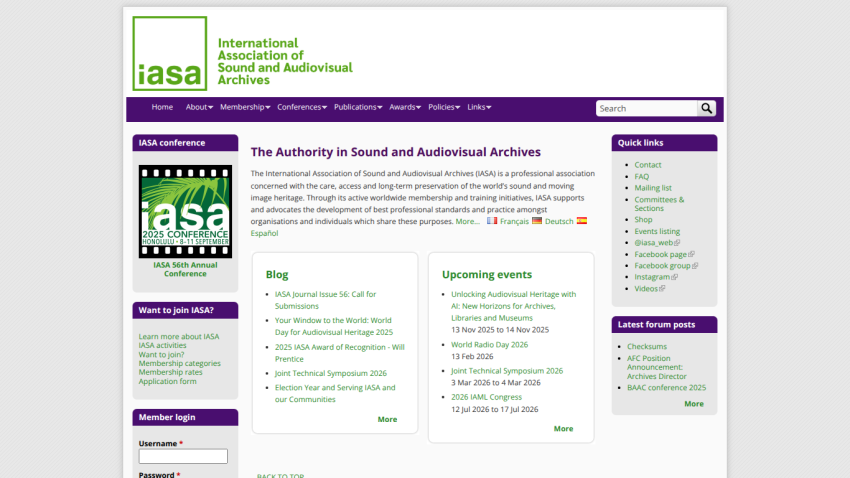Click external link icon beside Facebook group
This screenshot has width=850, height=478.
pyautogui.click(x=695, y=266)
